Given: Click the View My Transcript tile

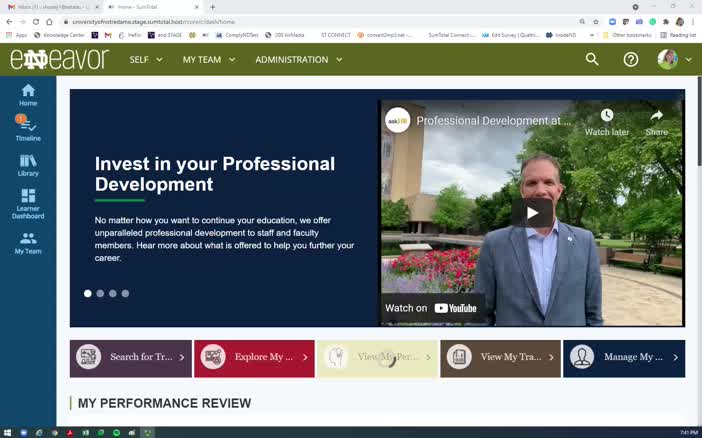Looking at the screenshot, I should pyautogui.click(x=501, y=357).
